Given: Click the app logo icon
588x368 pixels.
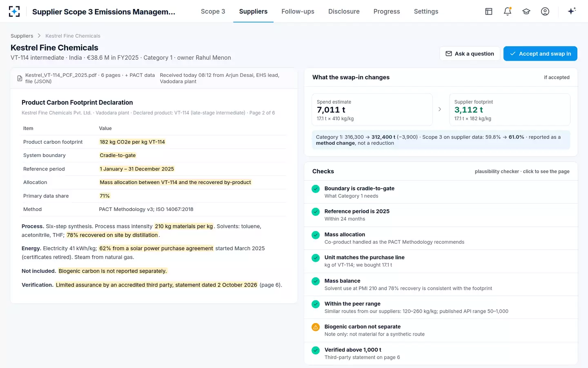Looking at the screenshot, I should [14, 11].
